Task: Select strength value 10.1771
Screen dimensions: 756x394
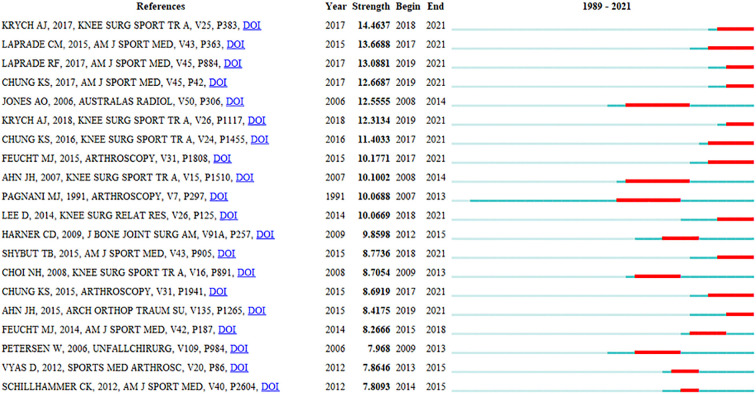Action: pyautogui.click(x=374, y=159)
